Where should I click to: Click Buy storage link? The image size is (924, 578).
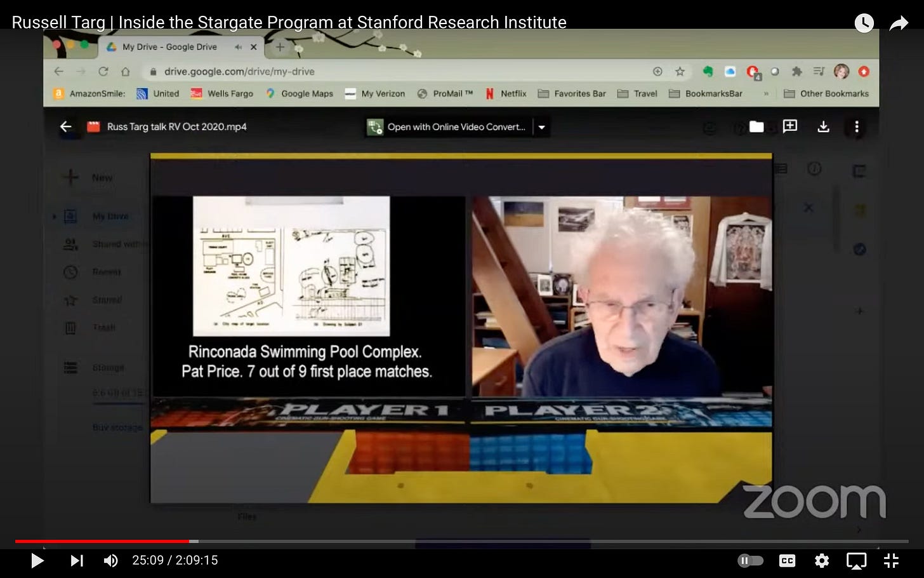click(117, 427)
